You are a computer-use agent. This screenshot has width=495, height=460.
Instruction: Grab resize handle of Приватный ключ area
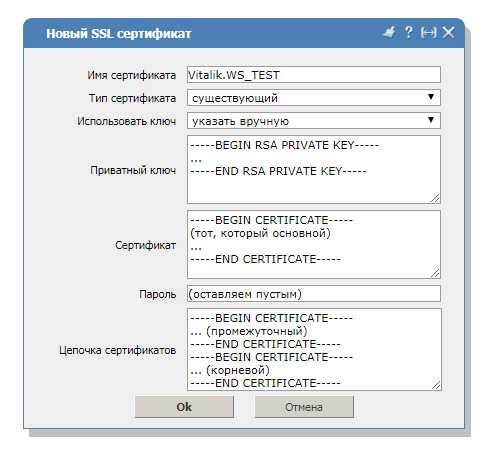point(435,198)
